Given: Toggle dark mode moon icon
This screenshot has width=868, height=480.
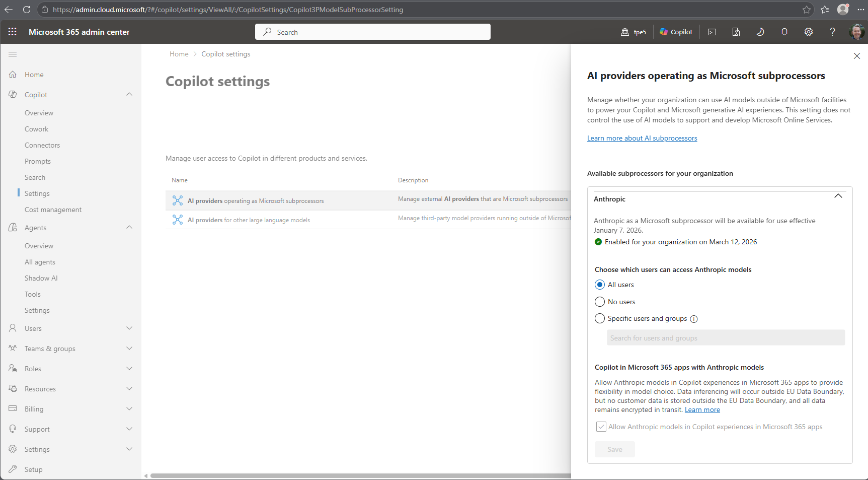Looking at the screenshot, I should pos(760,32).
